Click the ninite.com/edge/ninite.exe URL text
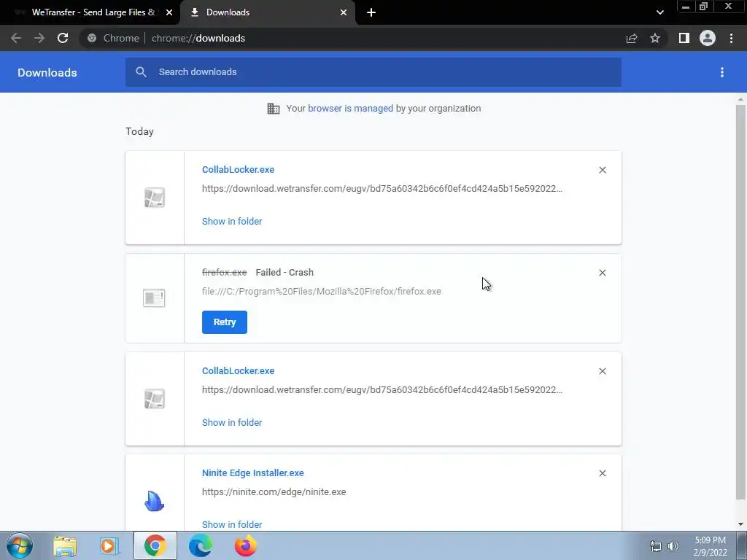This screenshot has height=560, width=747. [x=274, y=492]
